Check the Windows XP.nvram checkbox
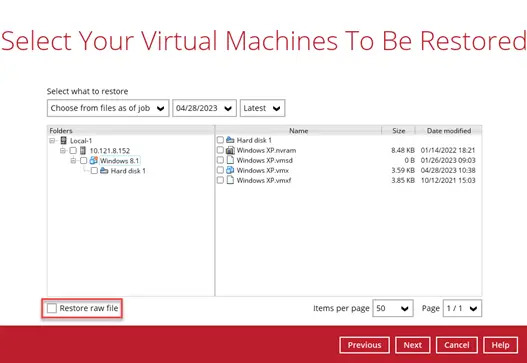Screen dimensions: 527x363 (x=220, y=150)
